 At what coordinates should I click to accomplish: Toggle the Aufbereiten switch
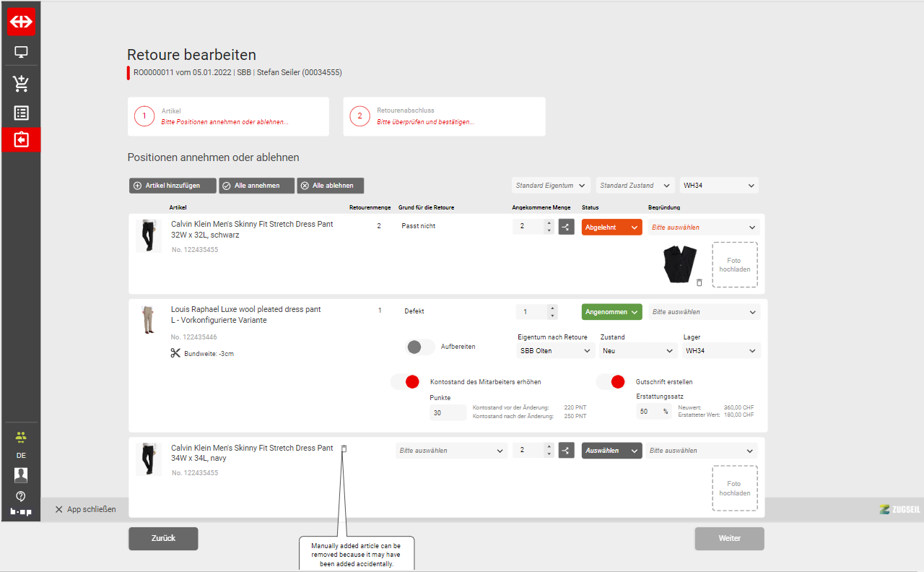pos(421,347)
